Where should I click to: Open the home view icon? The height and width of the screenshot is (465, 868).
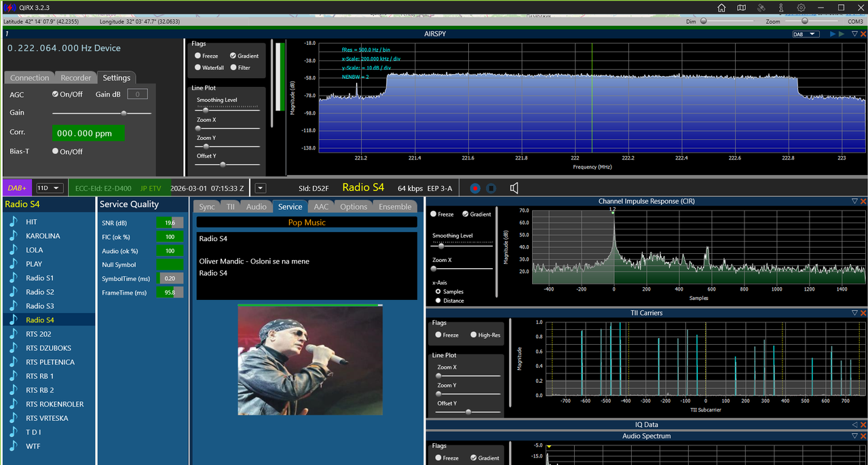click(x=721, y=7)
